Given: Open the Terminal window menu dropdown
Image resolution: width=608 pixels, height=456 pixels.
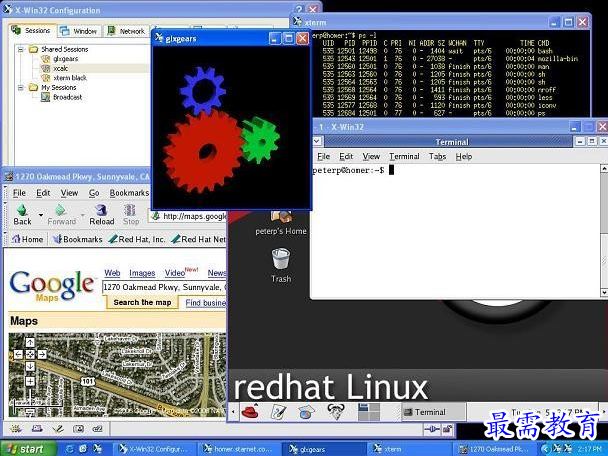Looking at the screenshot, I should tap(317, 141).
